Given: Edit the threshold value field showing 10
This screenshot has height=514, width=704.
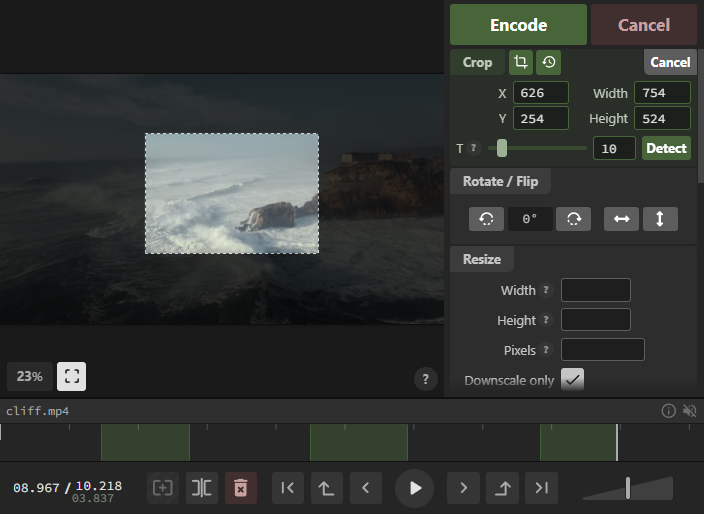Looking at the screenshot, I should 614,148.
